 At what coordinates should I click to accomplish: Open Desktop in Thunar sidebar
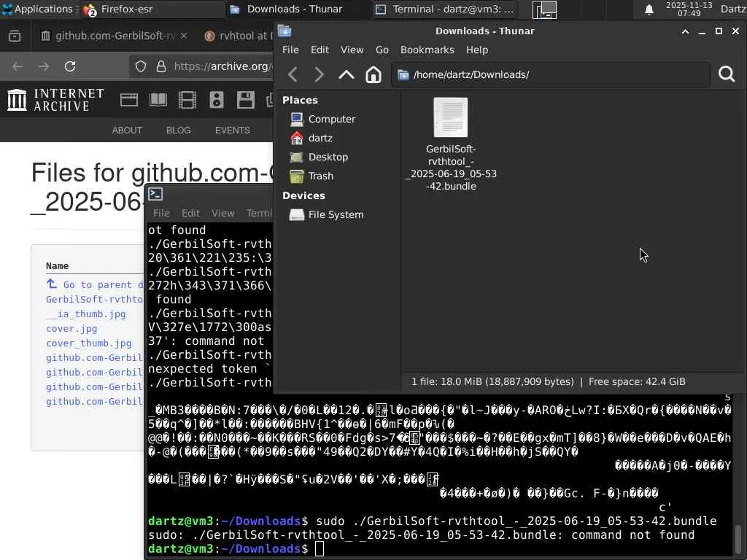coord(319,157)
